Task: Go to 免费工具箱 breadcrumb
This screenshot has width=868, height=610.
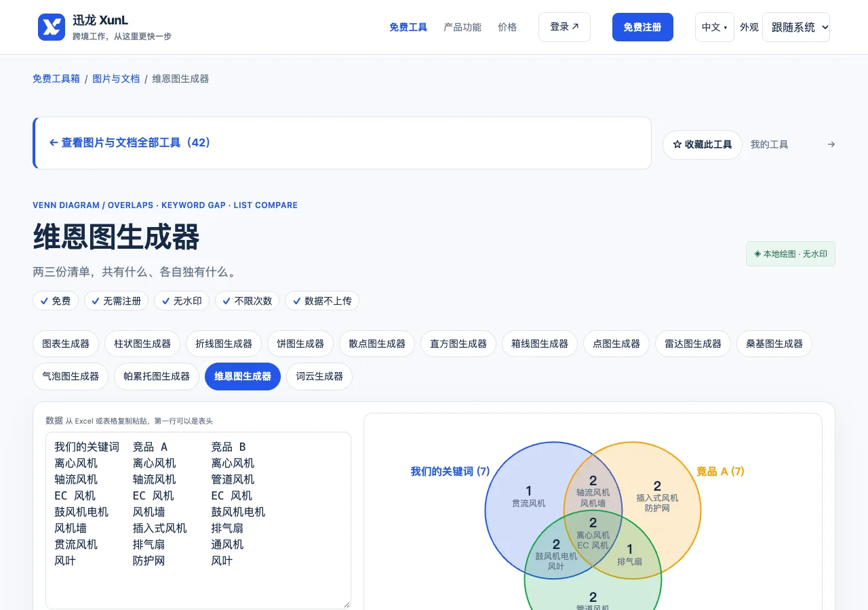Action: click(56, 79)
